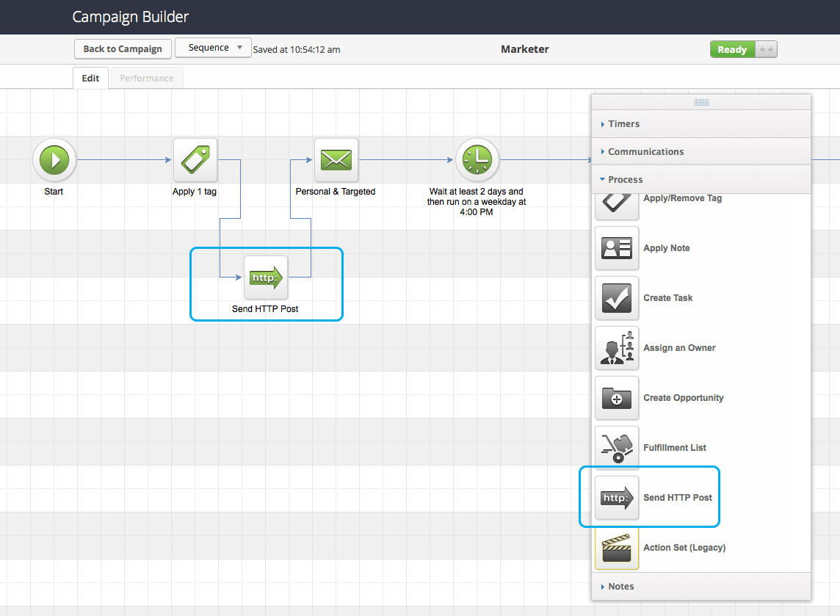Open the Sequence dropdown

coord(213,48)
